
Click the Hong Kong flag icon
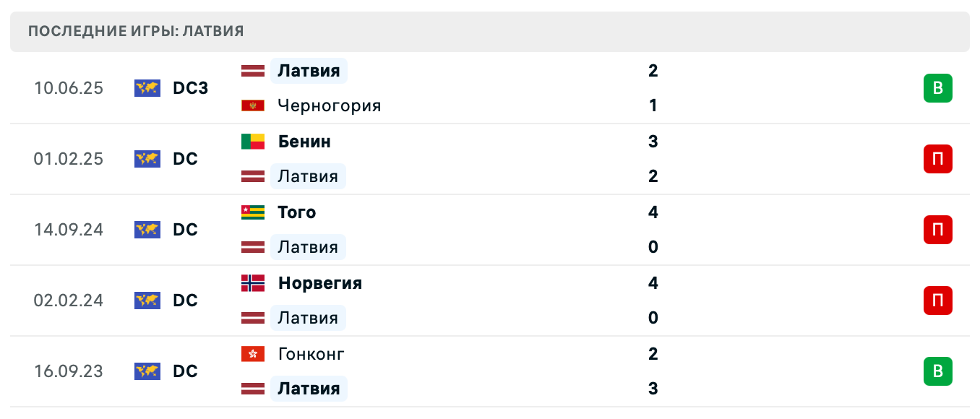(252, 354)
